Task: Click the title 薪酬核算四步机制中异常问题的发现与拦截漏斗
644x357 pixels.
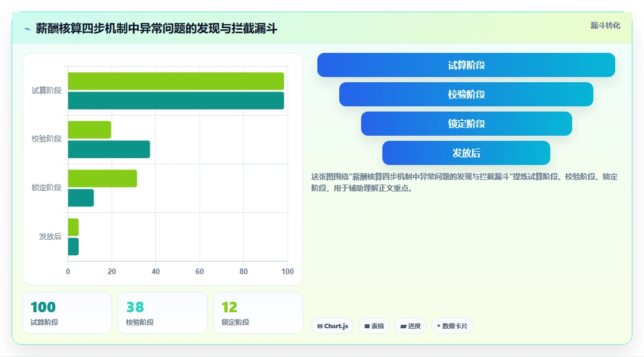Action: point(156,28)
